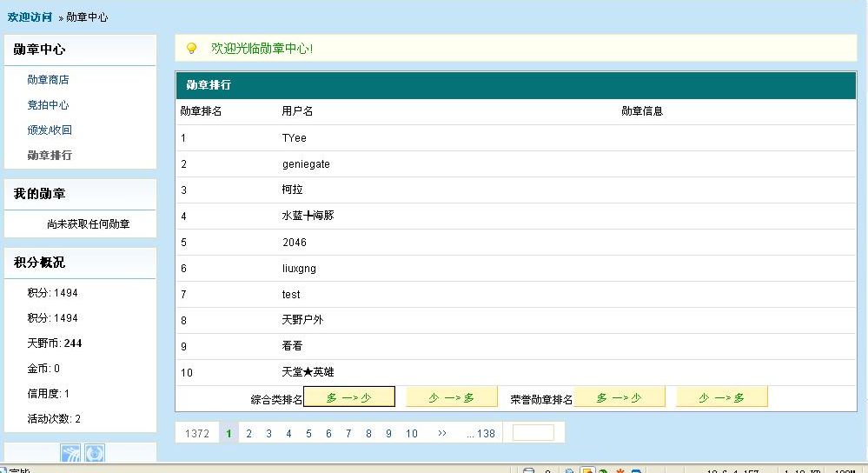
Task: Click 信用度: 1 value
Action: [48, 394]
